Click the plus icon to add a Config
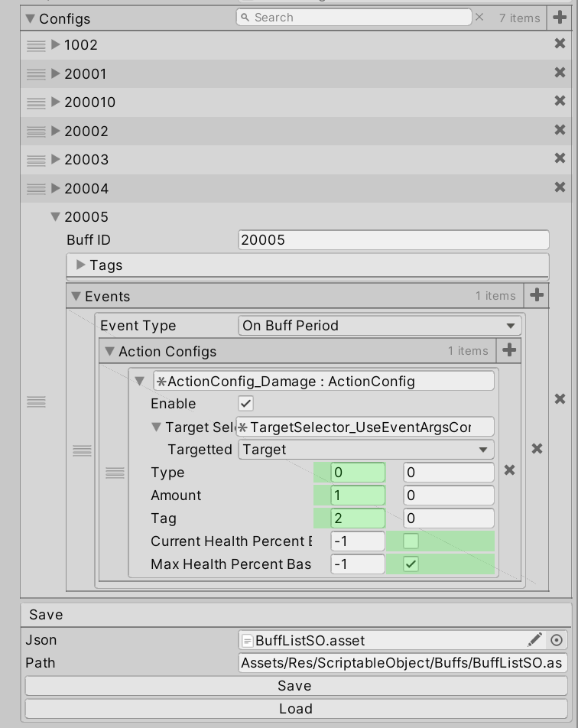This screenshot has height=728, width=578. click(x=560, y=18)
